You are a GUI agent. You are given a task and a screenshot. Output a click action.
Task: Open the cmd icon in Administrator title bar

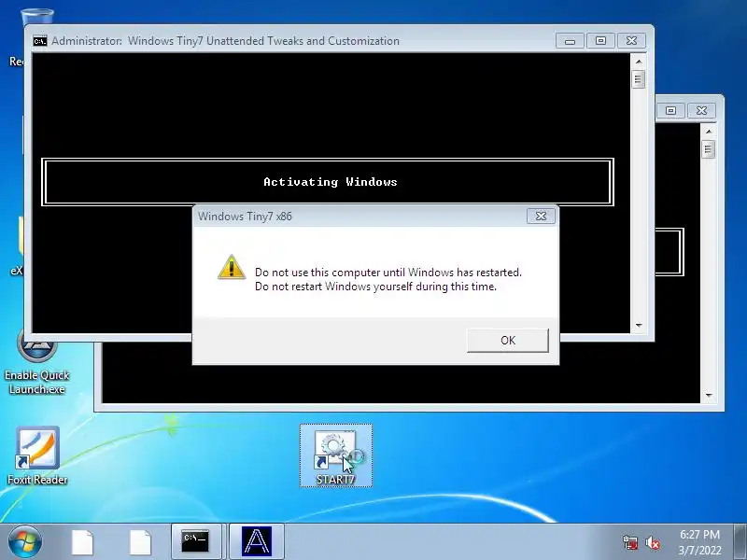40,41
